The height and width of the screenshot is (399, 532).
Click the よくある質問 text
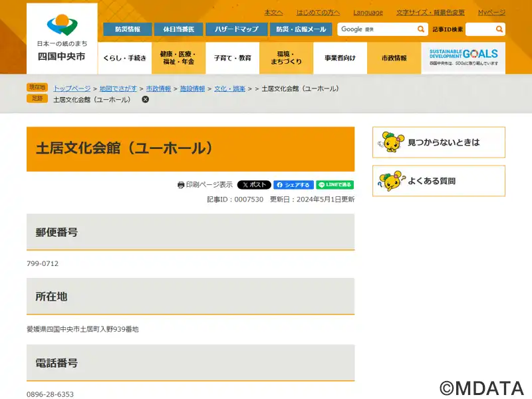pyautogui.click(x=432, y=181)
